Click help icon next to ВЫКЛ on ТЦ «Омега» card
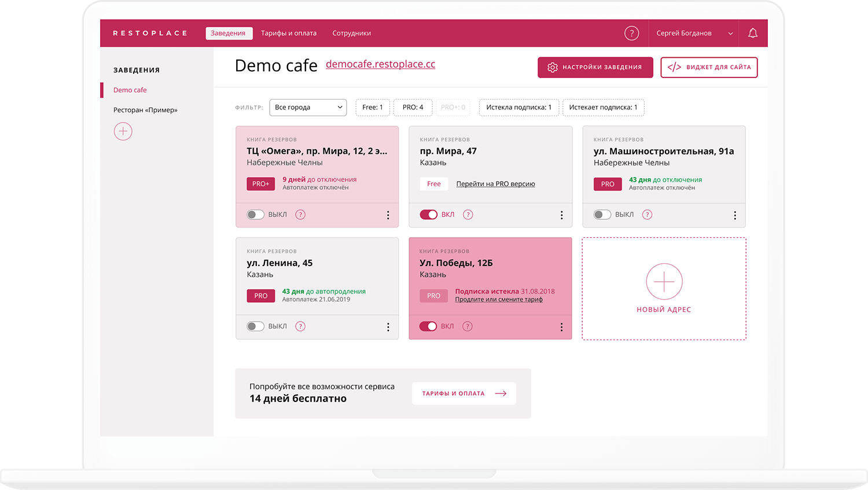 point(300,215)
